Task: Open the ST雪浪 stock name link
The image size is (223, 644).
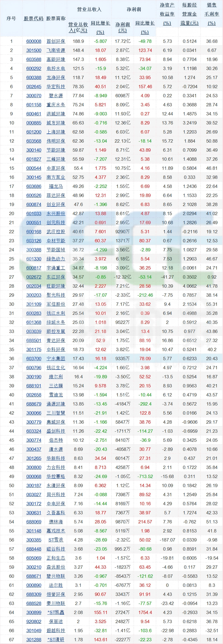Action: point(56,540)
